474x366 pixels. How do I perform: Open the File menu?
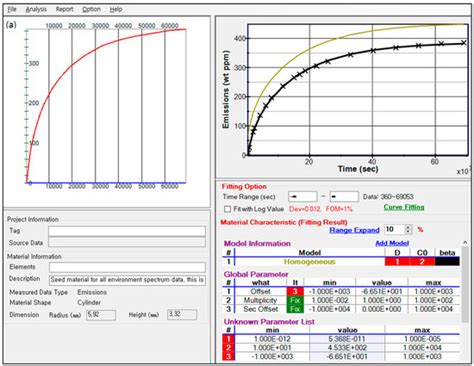pyautogui.click(x=12, y=9)
